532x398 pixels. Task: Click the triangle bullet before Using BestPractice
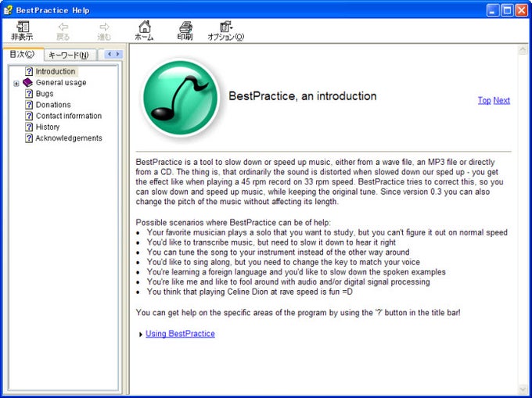(141, 335)
